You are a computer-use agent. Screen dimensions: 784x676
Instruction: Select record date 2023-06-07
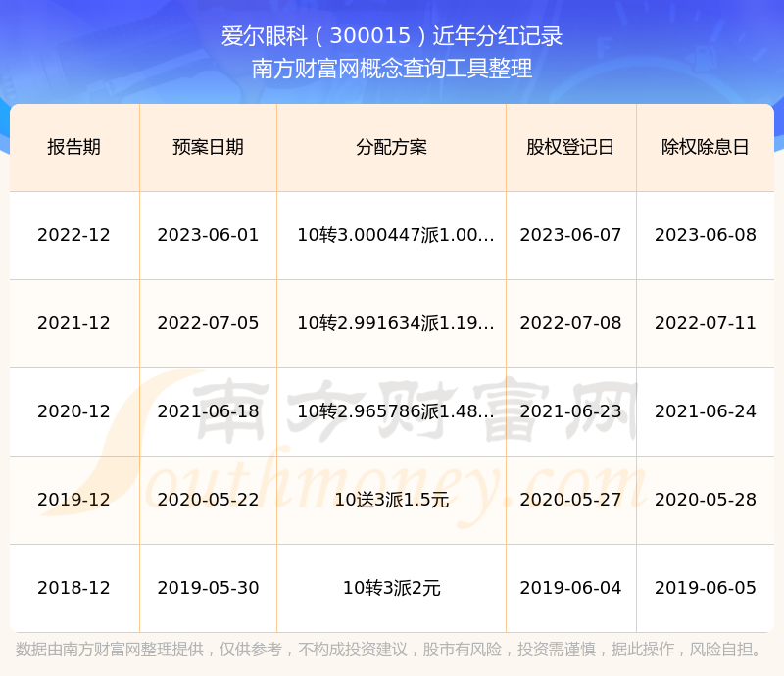[x=570, y=235]
